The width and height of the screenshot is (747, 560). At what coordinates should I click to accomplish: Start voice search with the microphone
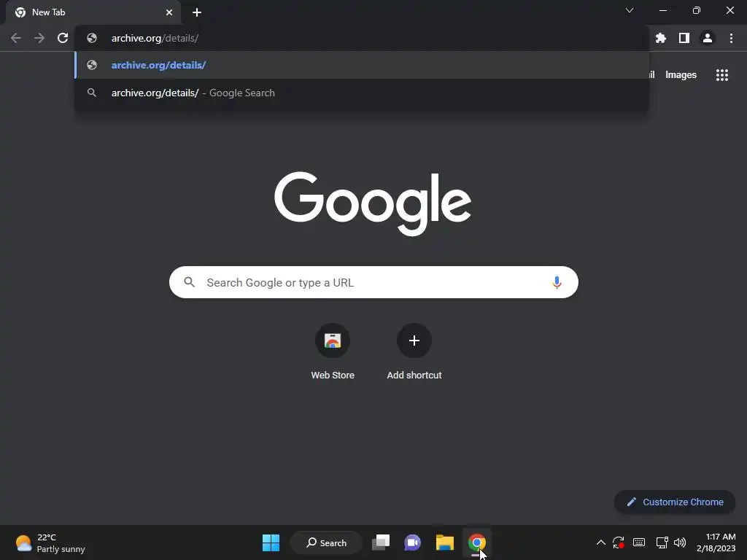[x=557, y=282]
